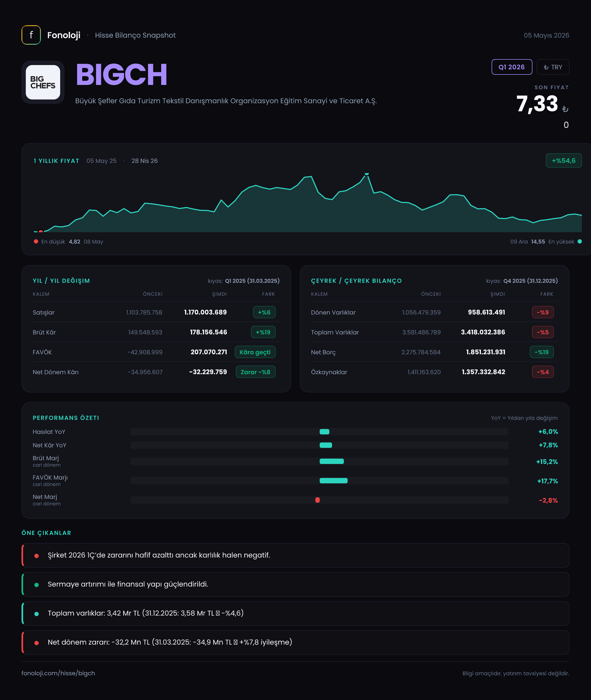
Task: Click the "05 May 25" chart start date
Action: pyautogui.click(x=102, y=161)
